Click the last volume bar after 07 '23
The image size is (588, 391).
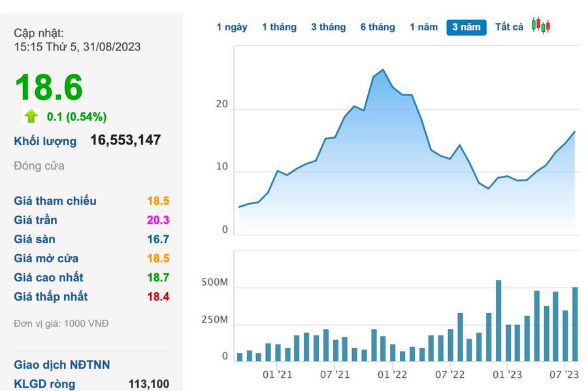click(575, 324)
